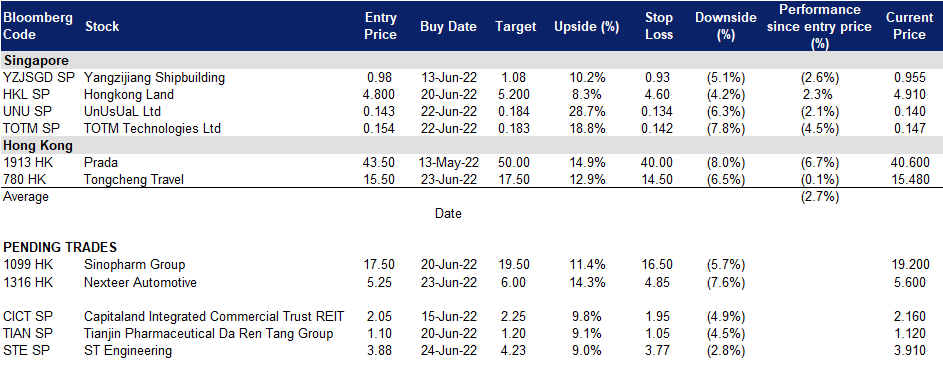This screenshot has height=376, width=943.
Task: Select the Sinopharm Group stock cell
Action: point(135,265)
